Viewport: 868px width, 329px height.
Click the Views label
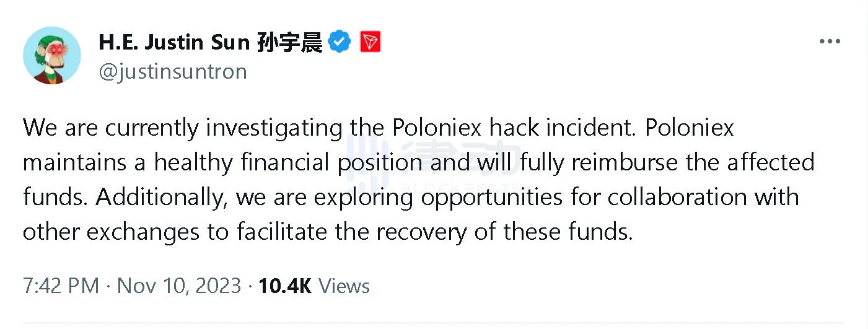(344, 286)
